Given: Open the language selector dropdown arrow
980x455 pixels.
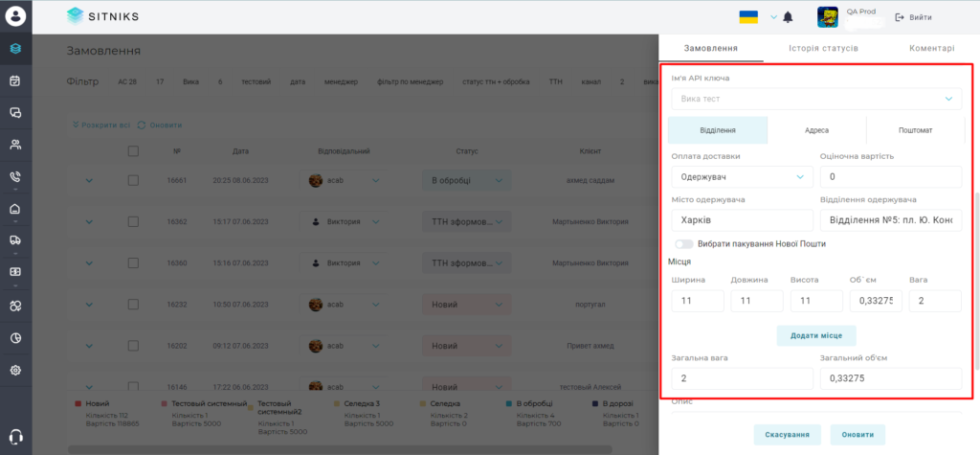Looking at the screenshot, I should [773, 17].
